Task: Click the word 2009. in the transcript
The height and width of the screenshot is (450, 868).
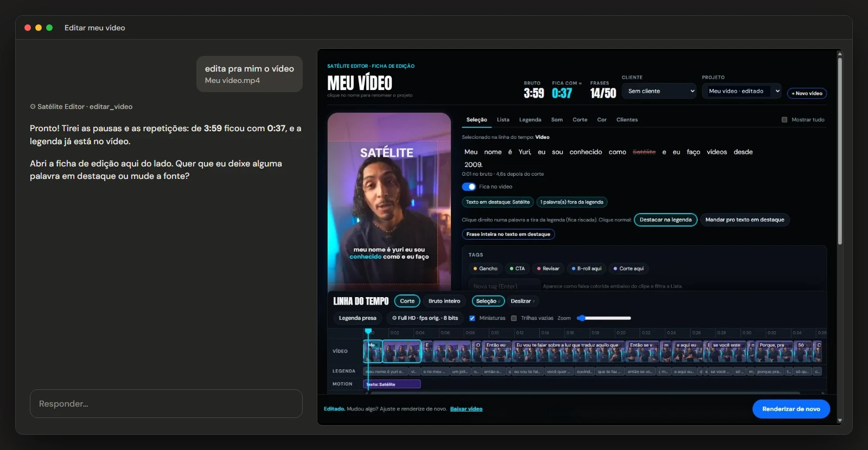Action: click(x=473, y=164)
